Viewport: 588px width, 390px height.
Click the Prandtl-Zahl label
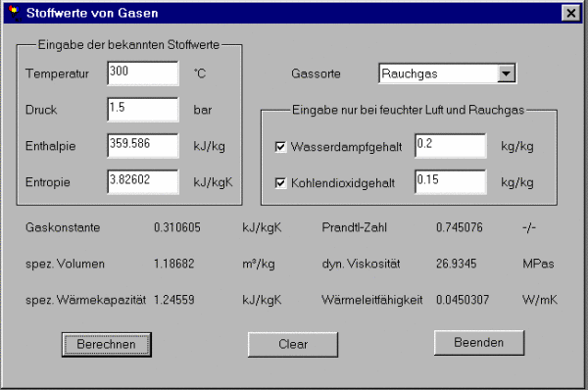(x=354, y=227)
